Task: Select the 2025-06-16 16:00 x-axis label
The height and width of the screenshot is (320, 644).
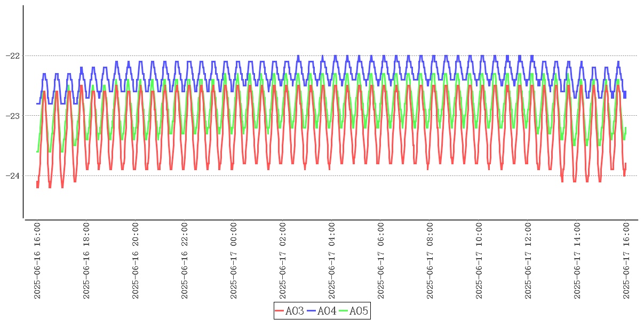Action: 37,261
